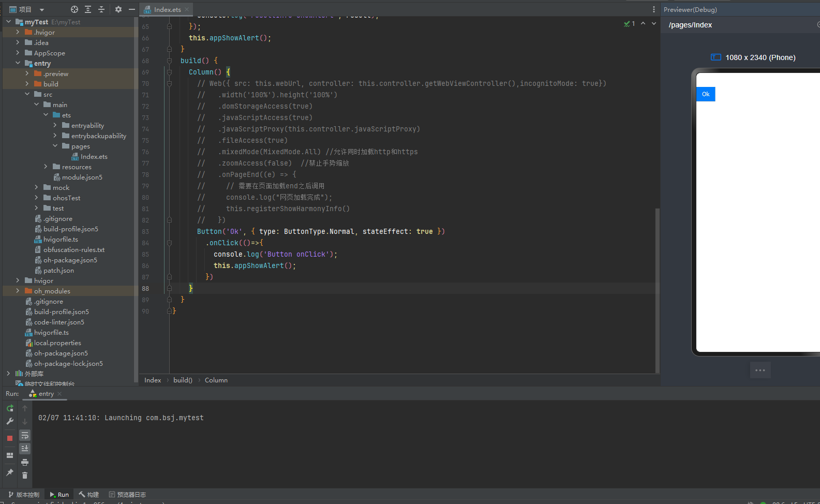820x504 pixels.
Task: Collapse the entry module folder
Action: pyautogui.click(x=18, y=63)
